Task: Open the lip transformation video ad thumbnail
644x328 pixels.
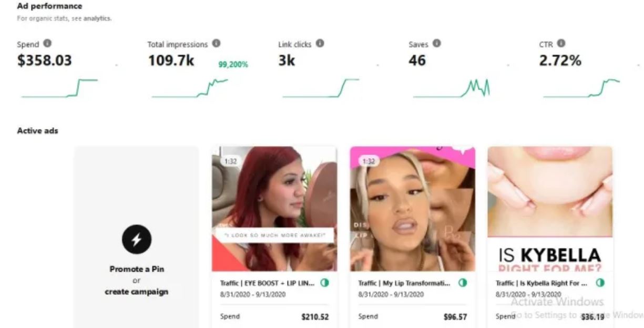Action: (413, 209)
